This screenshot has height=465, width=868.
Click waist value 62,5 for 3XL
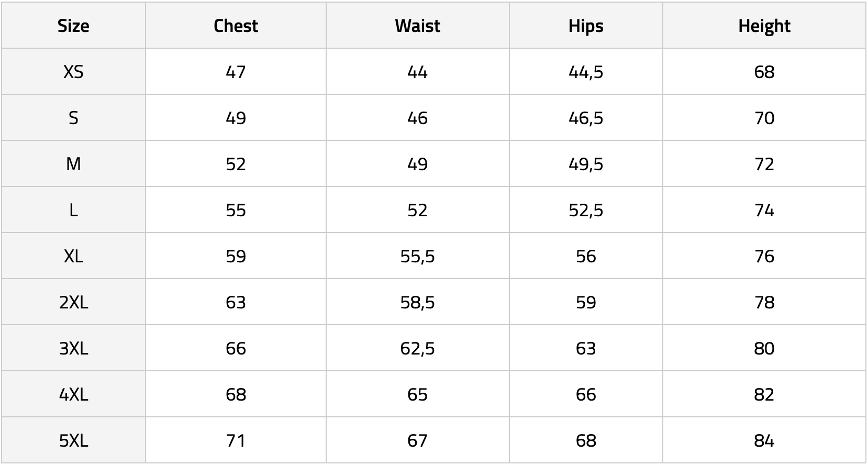[417, 348]
